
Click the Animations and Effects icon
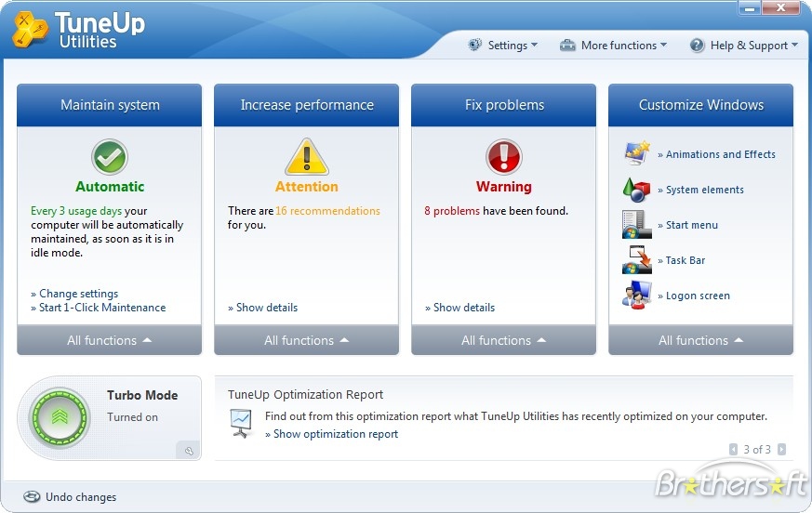(x=636, y=152)
